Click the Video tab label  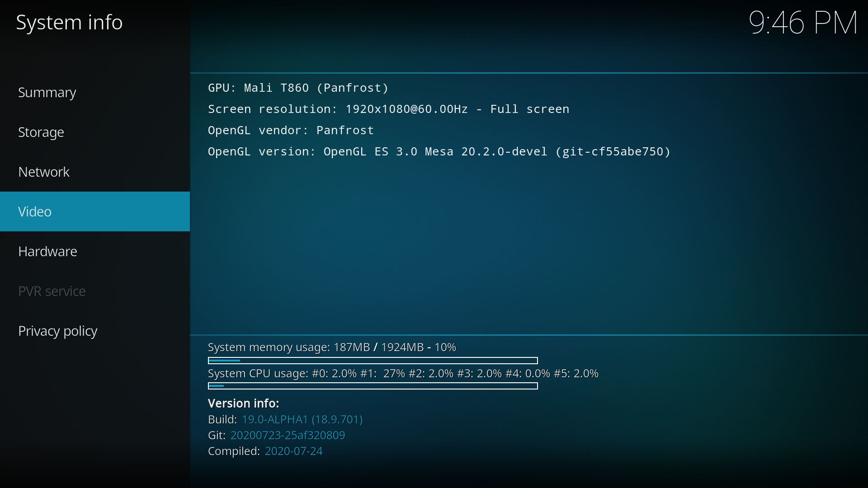(x=34, y=211)
